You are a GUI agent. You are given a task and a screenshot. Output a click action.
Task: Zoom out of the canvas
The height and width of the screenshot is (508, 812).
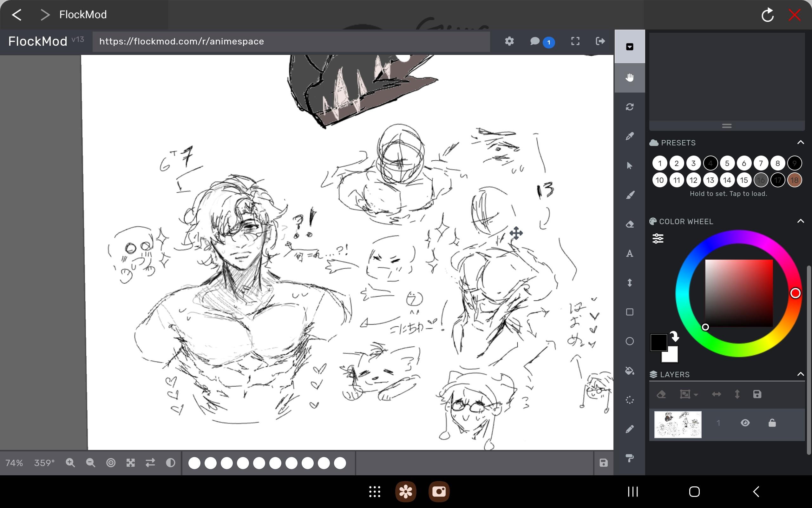pyautogui.click(x=90, y=463)
